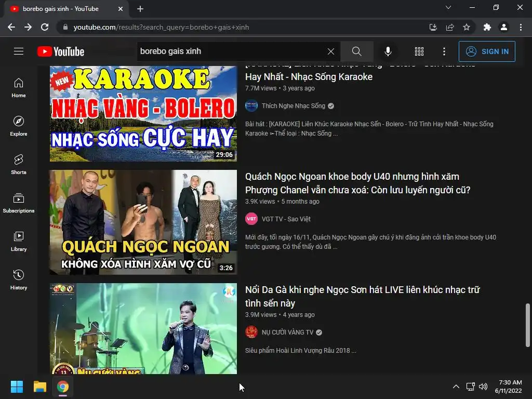The image size is (532, 399).
Task: Click the install app icon in address bar
Action: pos(433,27)
